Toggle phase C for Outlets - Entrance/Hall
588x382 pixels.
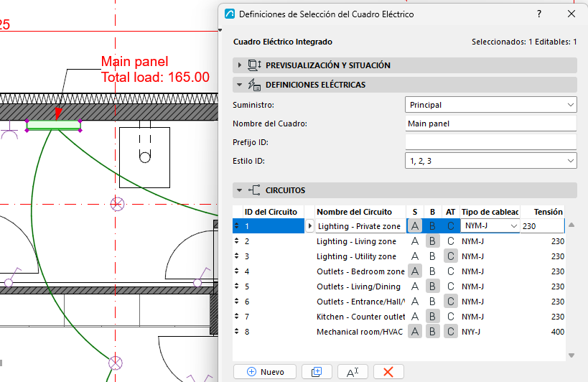tap(451, 302)
